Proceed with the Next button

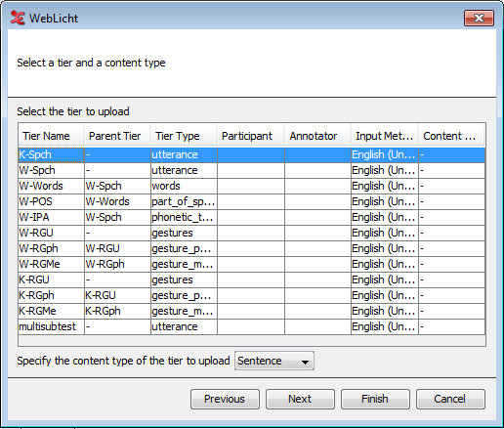[x=300, y=399]
